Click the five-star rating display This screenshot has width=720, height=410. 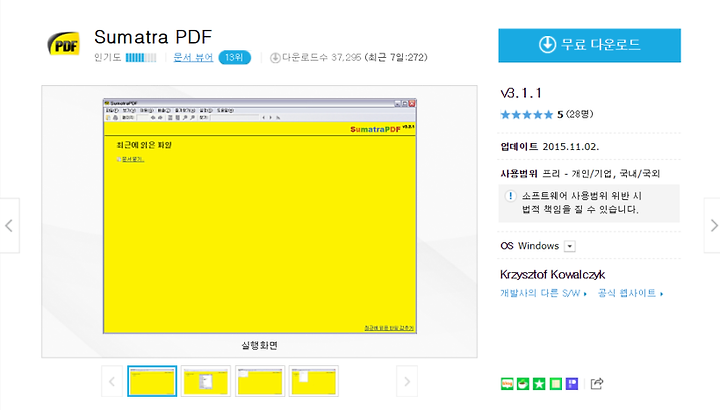pos(527,114)
